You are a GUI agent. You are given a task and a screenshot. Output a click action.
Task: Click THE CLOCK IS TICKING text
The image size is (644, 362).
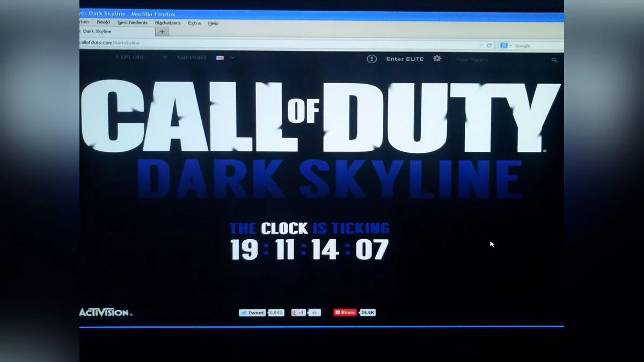309,228
